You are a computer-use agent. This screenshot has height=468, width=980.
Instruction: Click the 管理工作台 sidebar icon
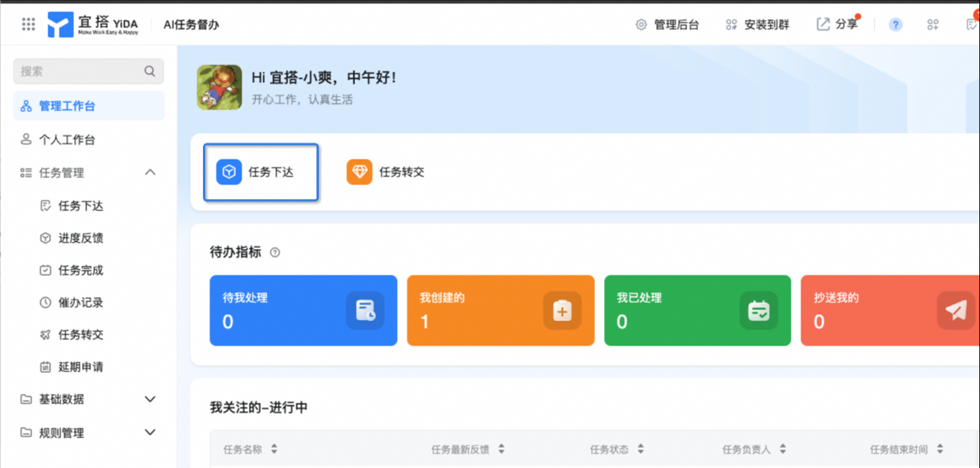click(x=26, y=106)
